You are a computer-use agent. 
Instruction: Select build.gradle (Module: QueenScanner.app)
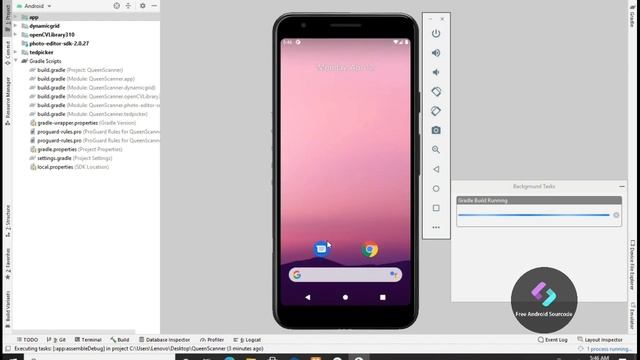82,79
